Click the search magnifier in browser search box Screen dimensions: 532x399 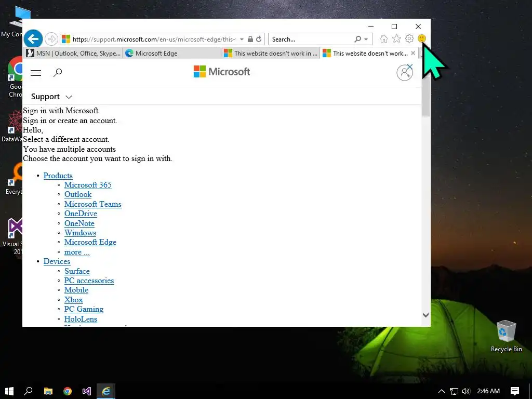click(x=357, y=39)
